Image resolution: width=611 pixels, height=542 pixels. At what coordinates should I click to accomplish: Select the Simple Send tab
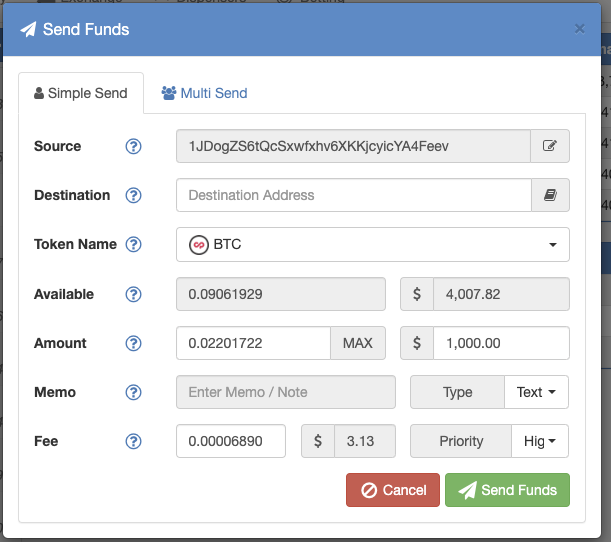pos(81,93)
